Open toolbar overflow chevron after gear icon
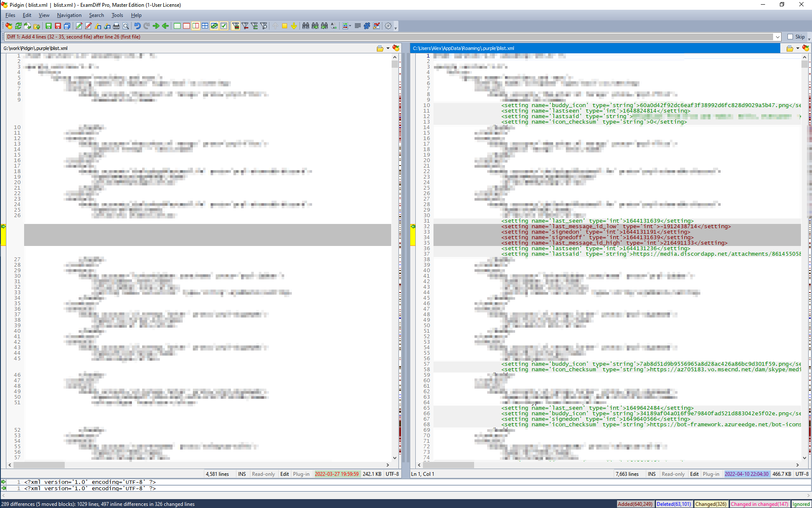 pos(396,28)
